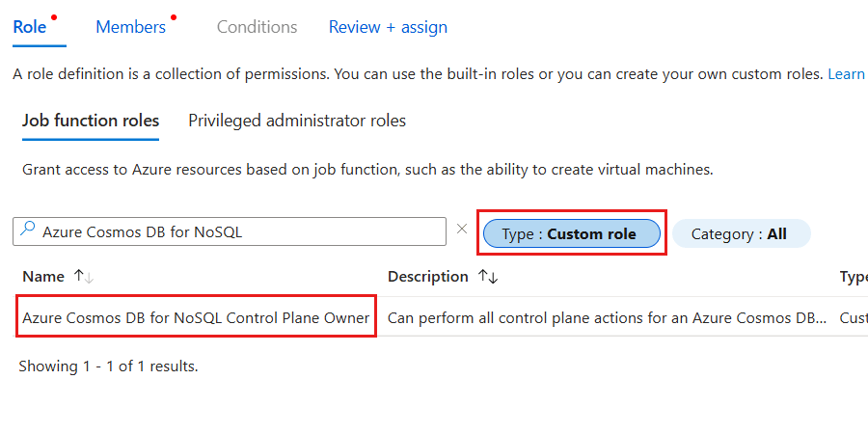Screen dimensions: 868x434
Task: Switch to Privileged administrator roles tab
Action: coord(297,121)
